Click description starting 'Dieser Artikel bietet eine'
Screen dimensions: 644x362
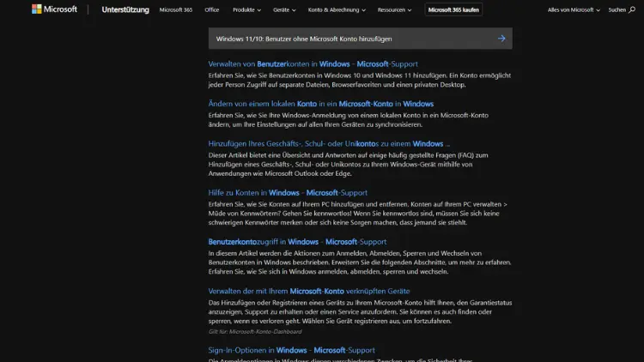pyautogui.click(x=349, y=164)
